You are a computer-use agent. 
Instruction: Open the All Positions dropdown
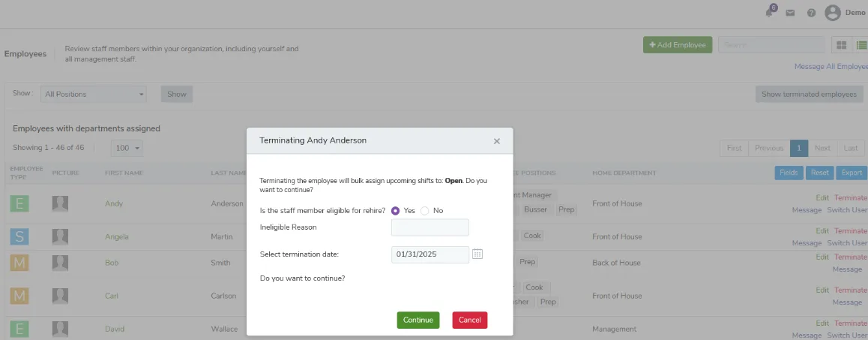tap(94, 95)
